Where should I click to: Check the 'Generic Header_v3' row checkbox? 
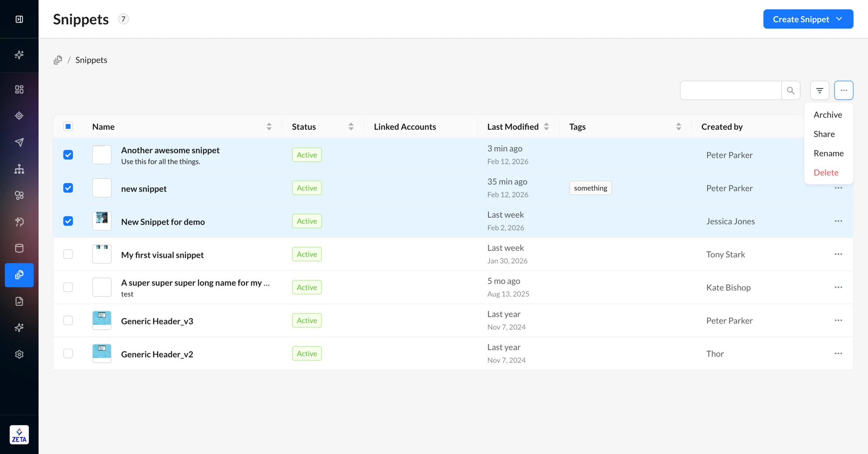click(x=68, y=320)
